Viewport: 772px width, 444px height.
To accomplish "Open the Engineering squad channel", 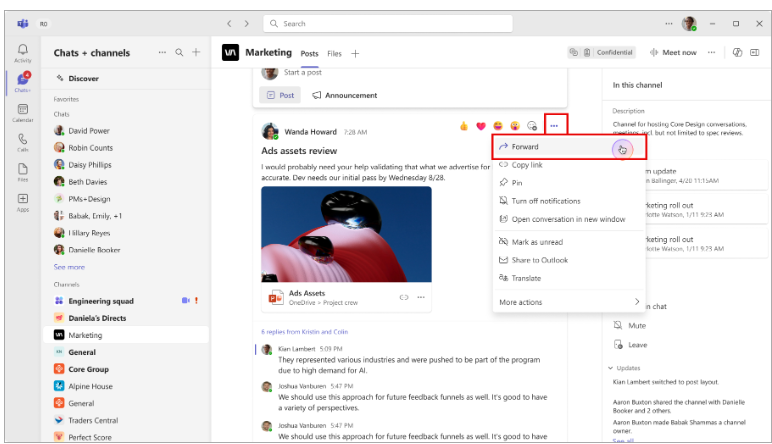I will 126,301.
